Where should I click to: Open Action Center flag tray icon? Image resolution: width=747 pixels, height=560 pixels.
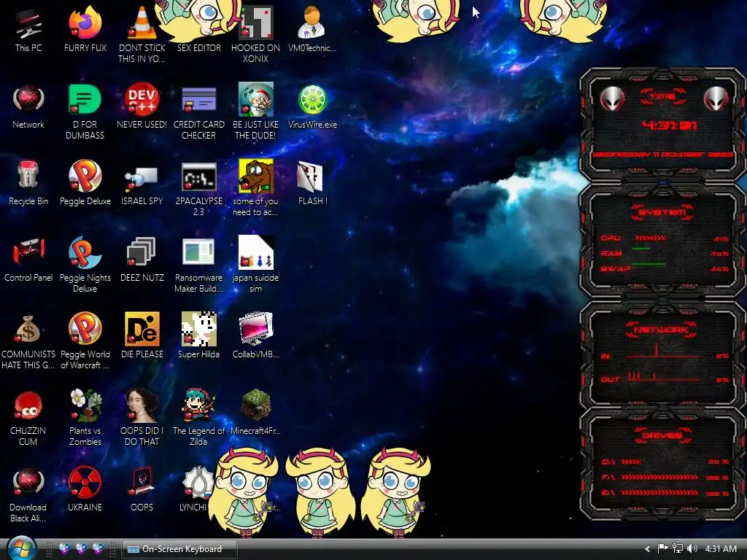click(662, 548)
